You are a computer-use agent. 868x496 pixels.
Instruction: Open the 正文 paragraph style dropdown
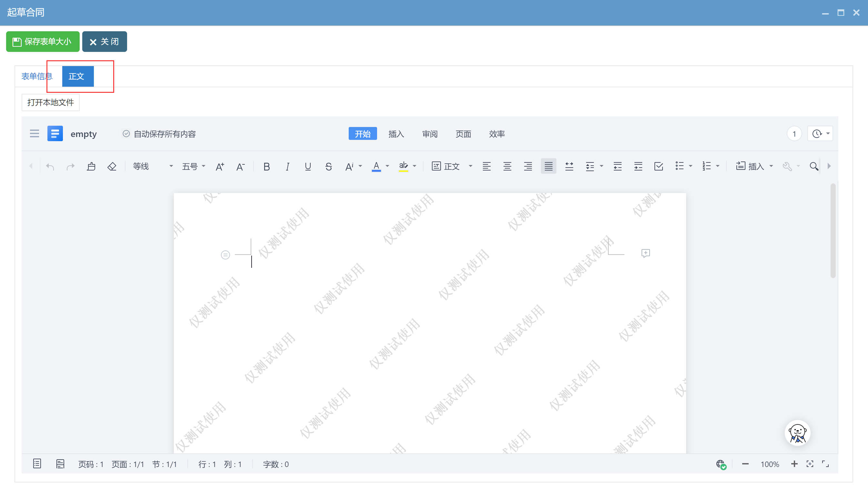pos(452,166)
